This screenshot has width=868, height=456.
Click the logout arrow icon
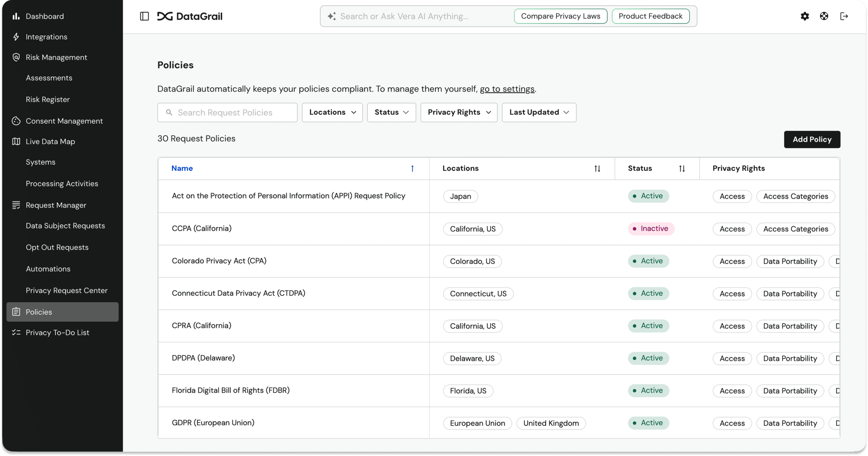pyautogui.click(x=844, y=16)
